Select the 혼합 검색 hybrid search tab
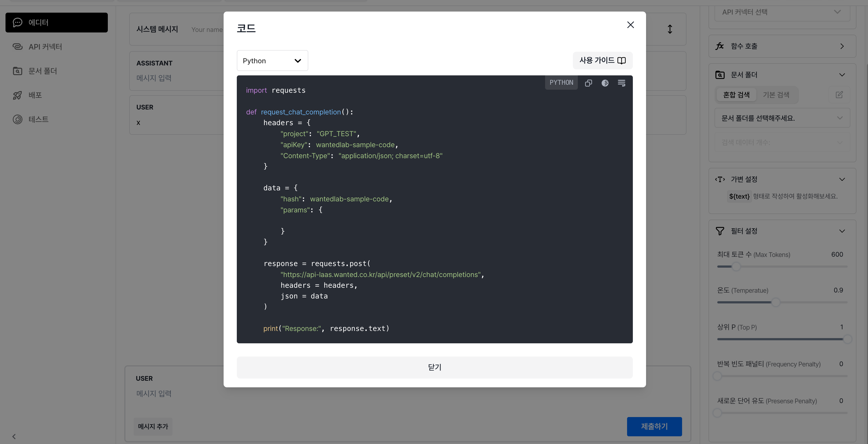868x444 pixels. pos(736,95)
